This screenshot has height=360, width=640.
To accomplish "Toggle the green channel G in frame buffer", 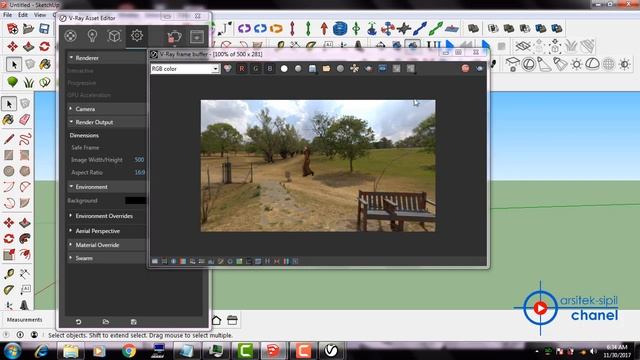I will 256,69.
